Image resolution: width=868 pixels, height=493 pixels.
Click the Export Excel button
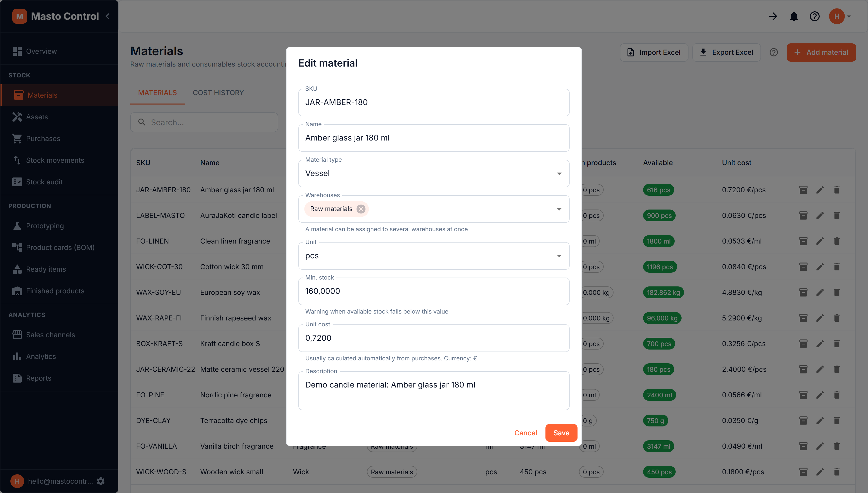click(726, 53)
